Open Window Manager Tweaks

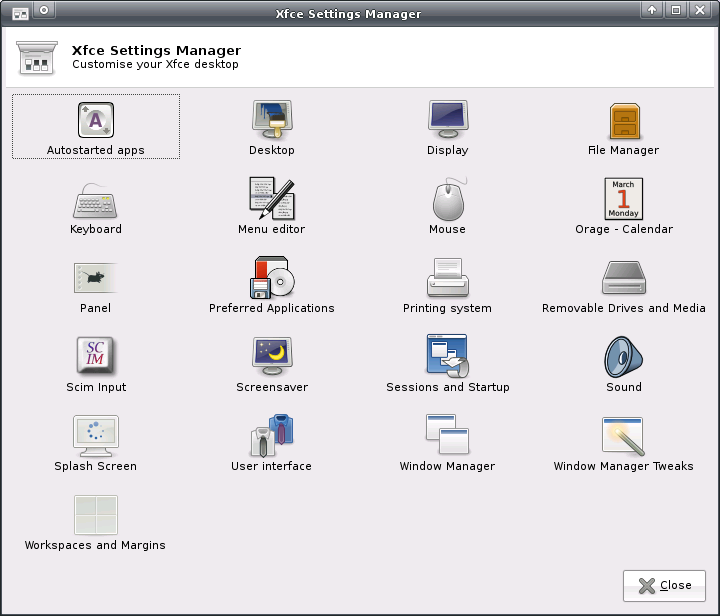tap(624, 443)
